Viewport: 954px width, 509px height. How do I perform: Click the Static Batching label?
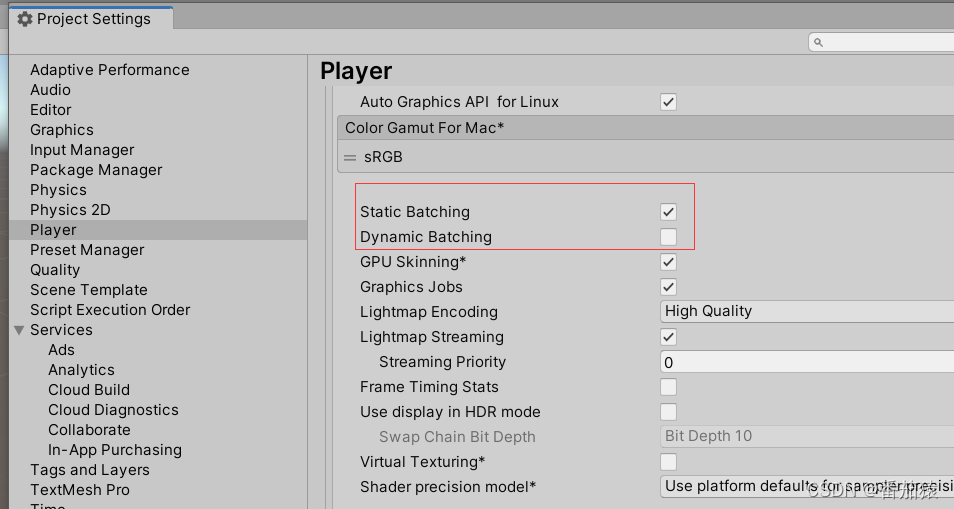pyautogui.click(x=415, y=212)
